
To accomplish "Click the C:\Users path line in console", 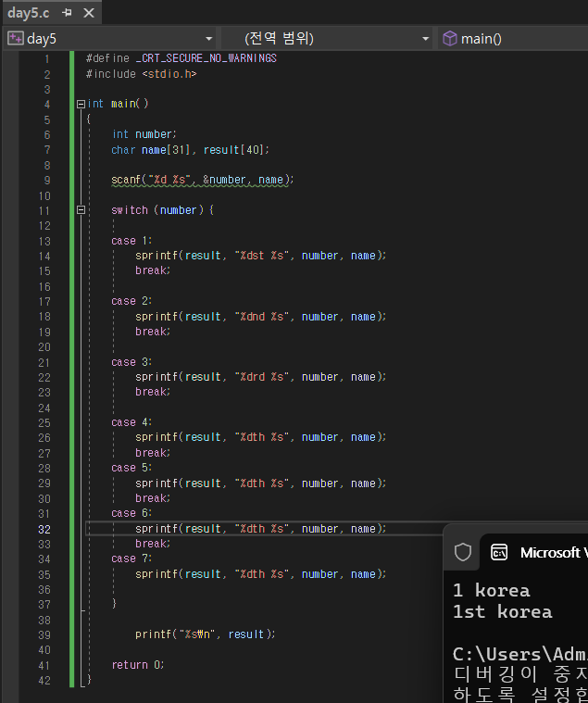I will [x=519, y=655].
